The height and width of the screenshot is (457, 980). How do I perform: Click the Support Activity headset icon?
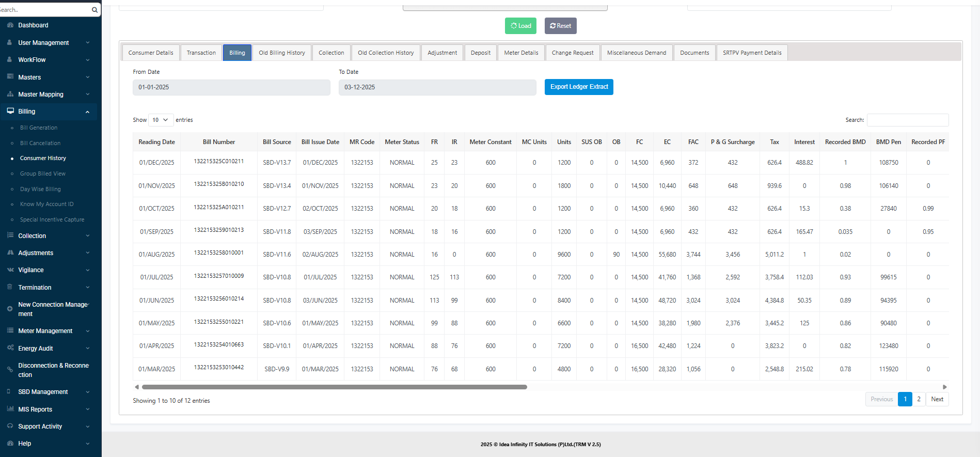(10, 426)
